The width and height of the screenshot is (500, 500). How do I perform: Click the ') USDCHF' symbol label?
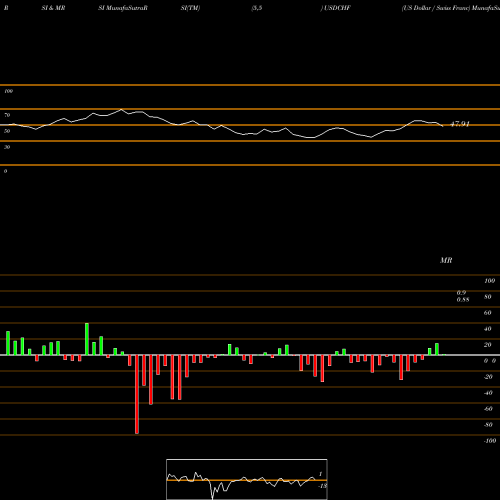tap(336, 8)
